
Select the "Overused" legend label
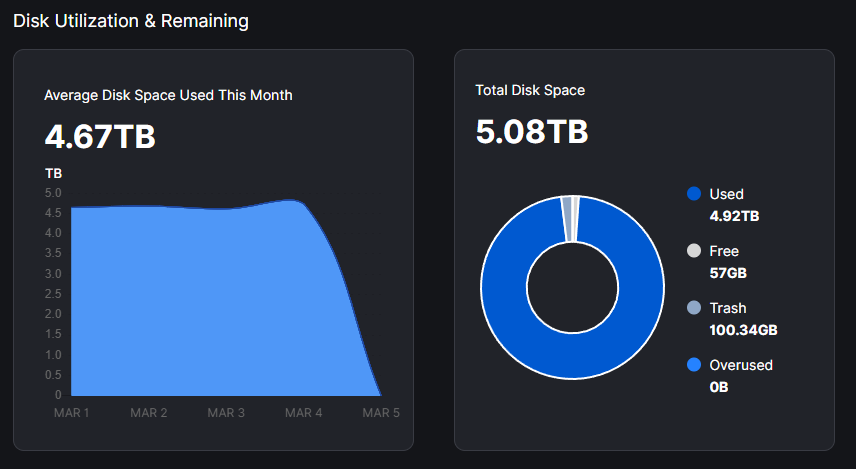(740, 365)
